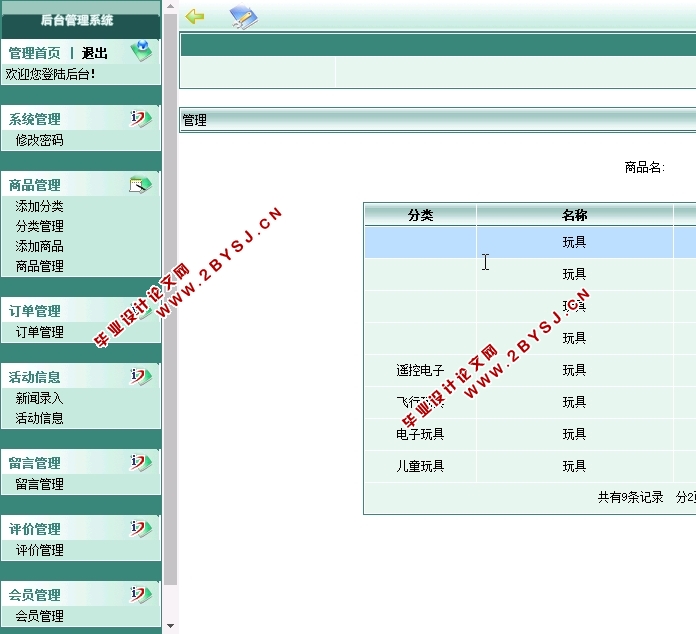Select the 电子玩具 category cell
This screenshot has height=634, width=696.
pyautogui.click(x=420, y=434)
